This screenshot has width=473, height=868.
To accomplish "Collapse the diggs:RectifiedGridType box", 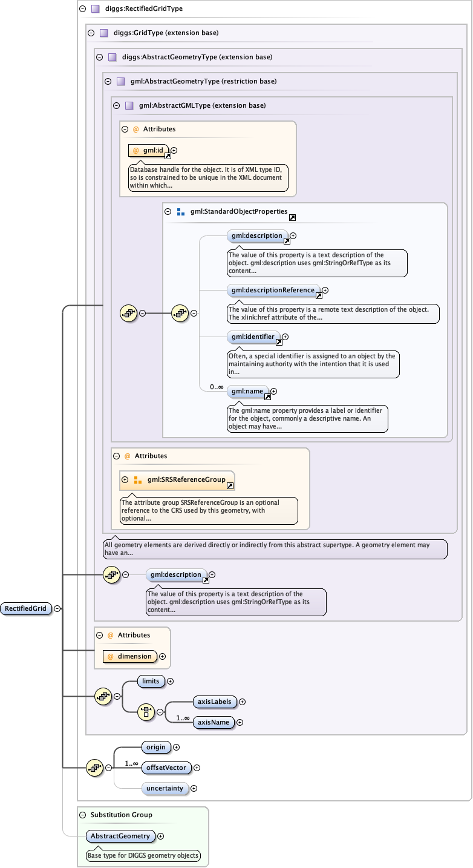I will [x=82, y=9].
